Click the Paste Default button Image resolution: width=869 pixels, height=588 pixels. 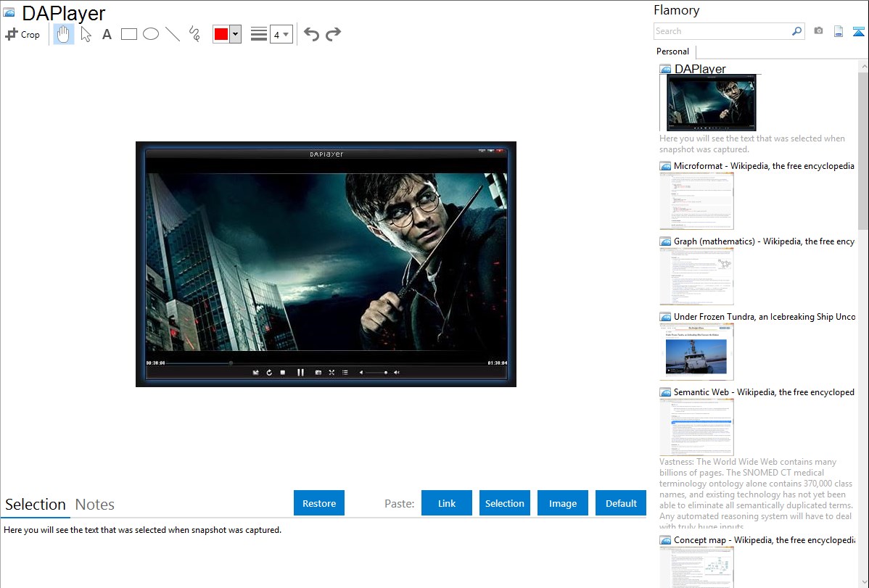(621, 503)
